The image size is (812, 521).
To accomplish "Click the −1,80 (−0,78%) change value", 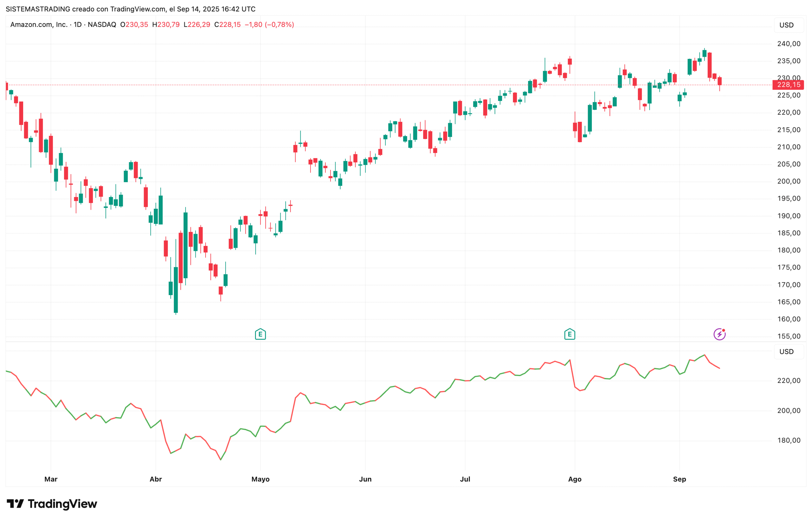I will (269, 24).
